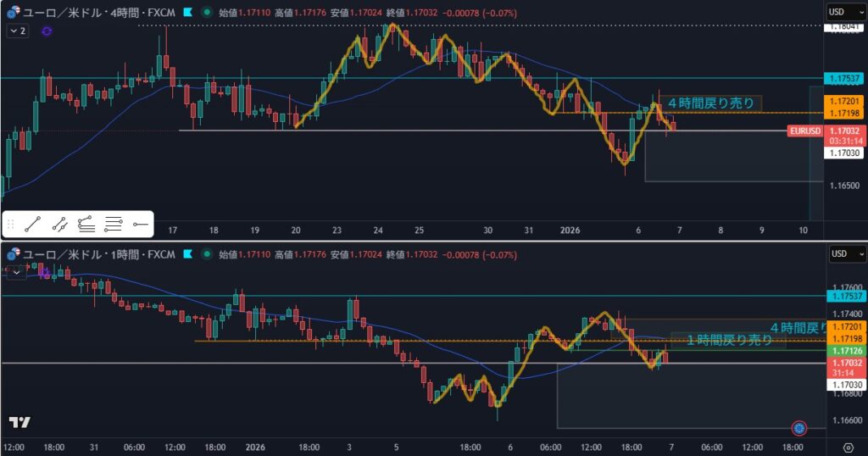Pick the parallel horizontal lines drawing tool
Image resolution: width=868 pixels, height=456 pixels.
(x=114, y=225)
